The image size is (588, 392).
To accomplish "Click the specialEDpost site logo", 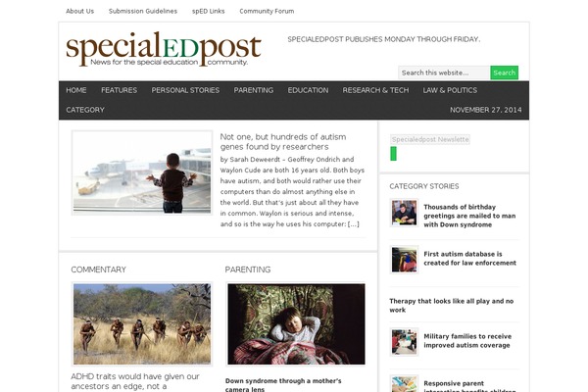I will [164, 50].
